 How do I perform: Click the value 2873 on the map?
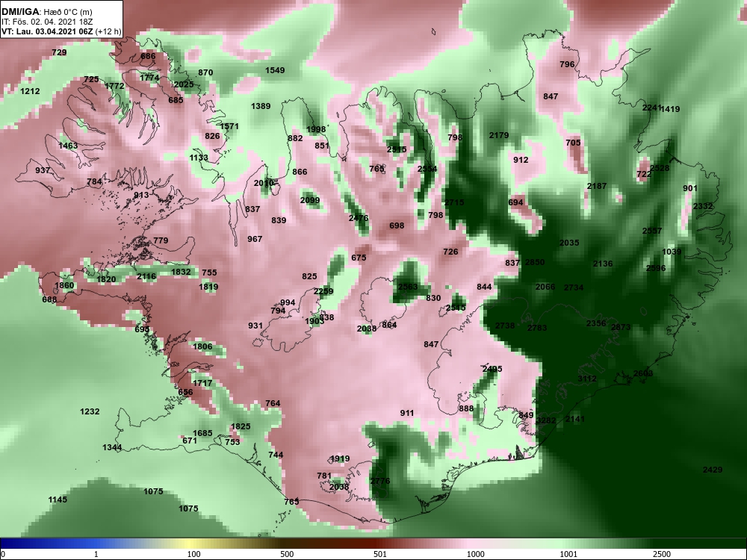coord(621,327)
